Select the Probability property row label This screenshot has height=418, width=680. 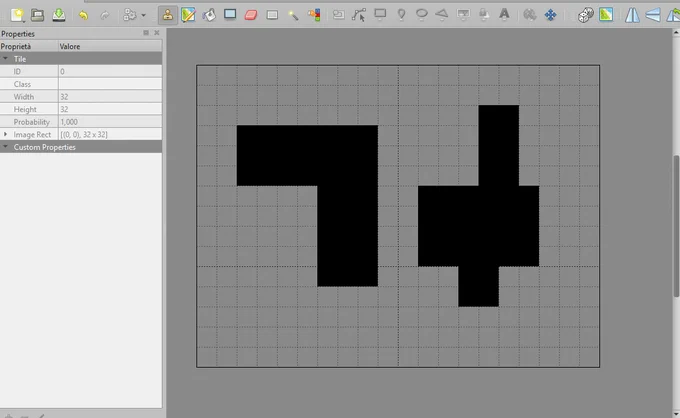pyautogui.click(x=32, y=122)
